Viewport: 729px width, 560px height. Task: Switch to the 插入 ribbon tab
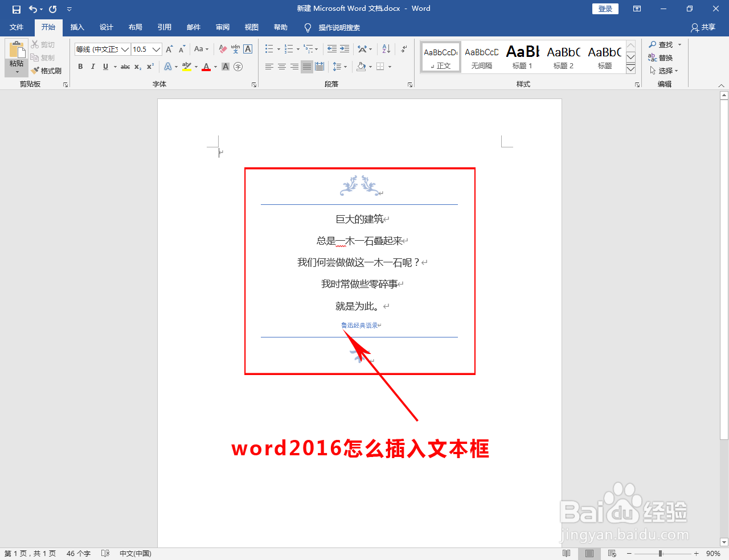pyautogui.click(x=77, y=27)
